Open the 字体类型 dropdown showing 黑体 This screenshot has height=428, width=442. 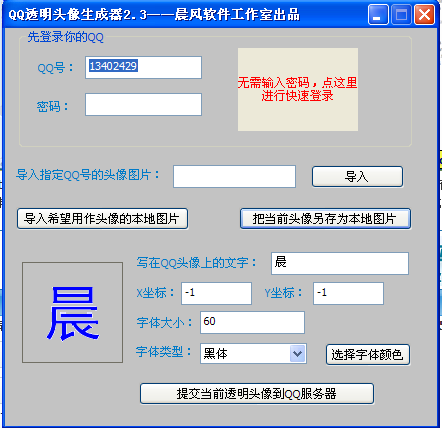(x=253, y=354)
